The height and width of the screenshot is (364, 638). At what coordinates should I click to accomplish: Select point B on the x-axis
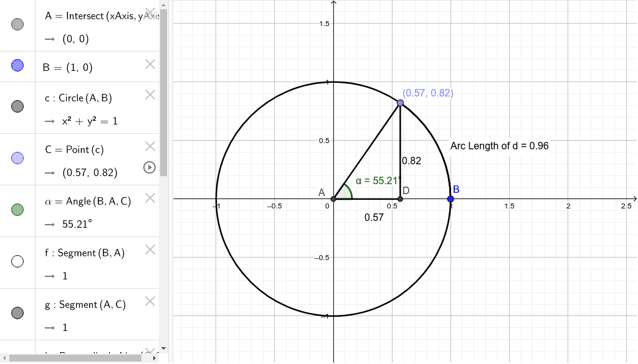(x=450, y=198)
